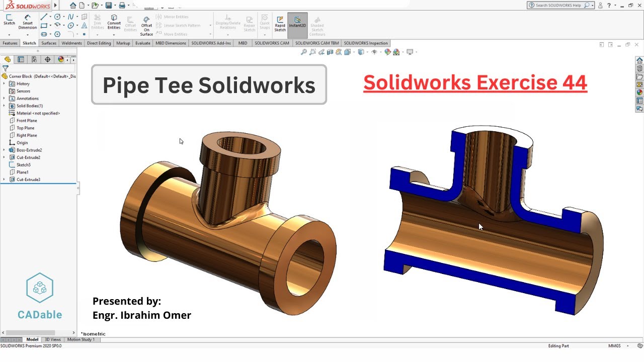644x362 pixels.
Task: Click the Open document icon
Action: (95, 6)
